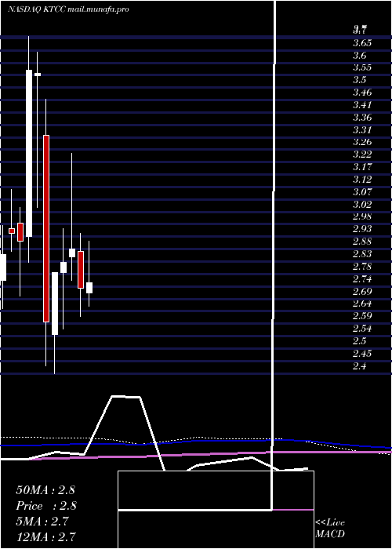This screenshot has height=549, width=392.
Task: Click the 3.26 price axis label
Action: pyautogui.click(x=362, y=142)
